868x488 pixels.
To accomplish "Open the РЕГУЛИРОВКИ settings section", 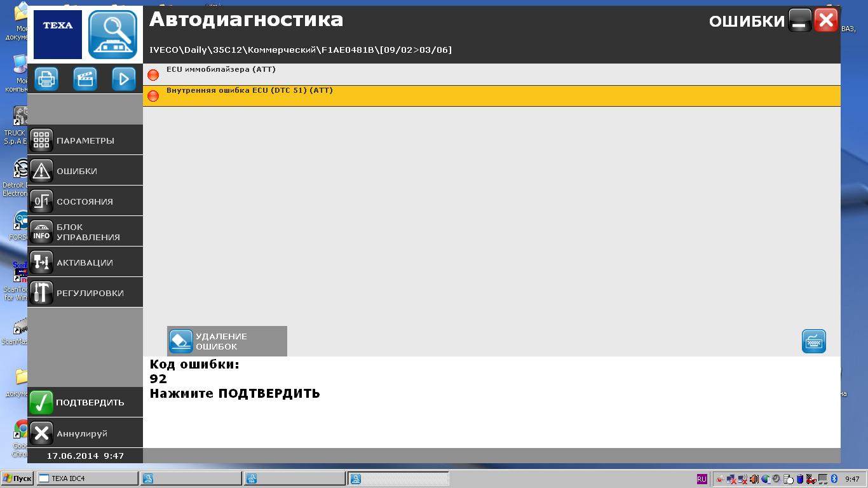I will [85, 293].
